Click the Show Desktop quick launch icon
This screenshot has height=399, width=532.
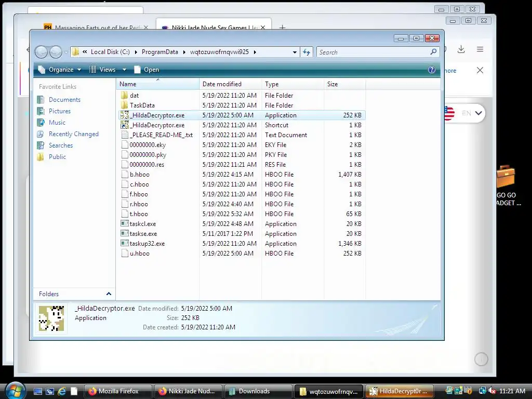(37, 391)
